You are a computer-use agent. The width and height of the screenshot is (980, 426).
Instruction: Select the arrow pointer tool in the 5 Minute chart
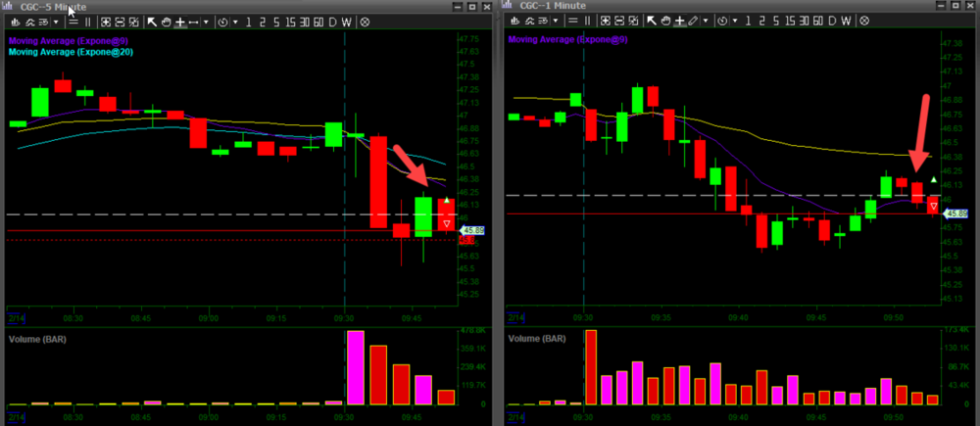pyautogui.click(x=152, y=22)
